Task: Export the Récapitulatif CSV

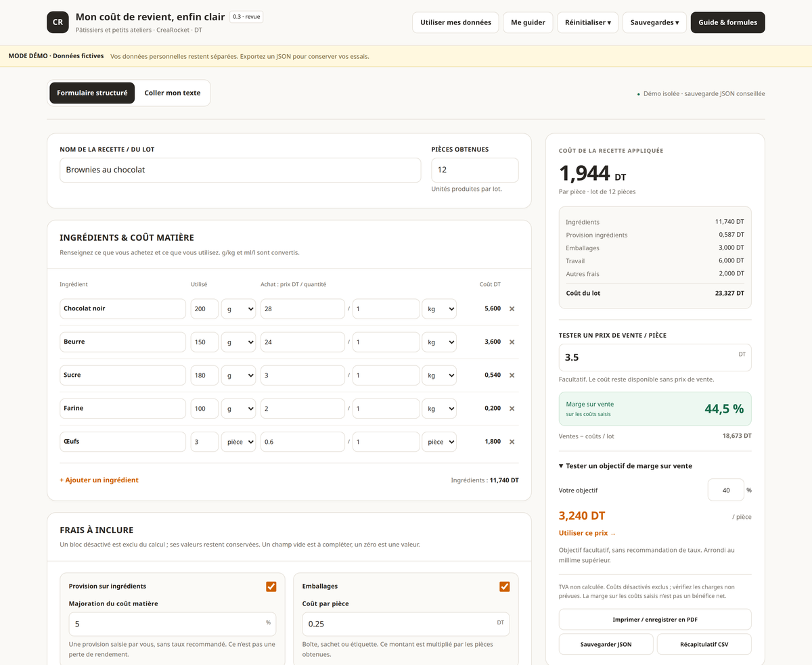Action: pos(704,644)
